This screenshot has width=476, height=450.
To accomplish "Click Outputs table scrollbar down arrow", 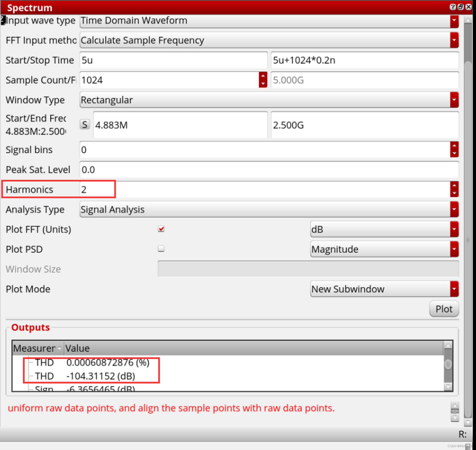I will click(448, 386).
